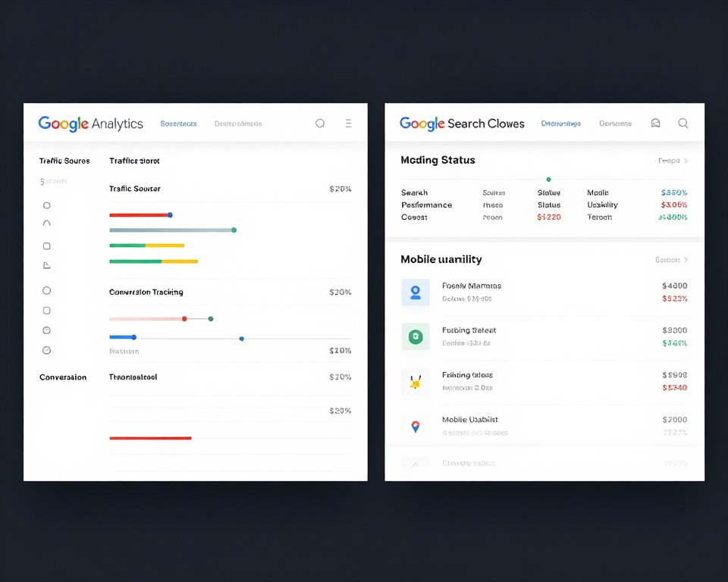This screenshot has width=728, height=582.
Task: Click the green end handle on the pink Conversion slider
Action: tap(211, 319)
